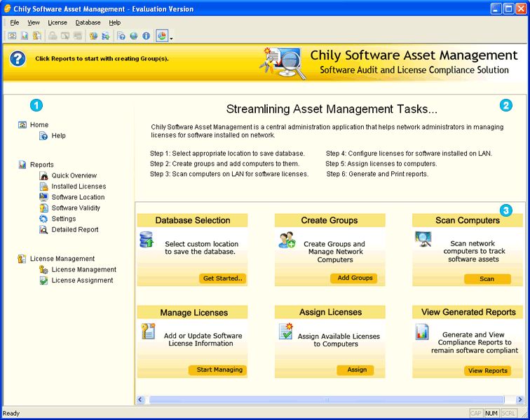Click the 'Step 1: Select appropriate location' text

click(x=227, y=154)
